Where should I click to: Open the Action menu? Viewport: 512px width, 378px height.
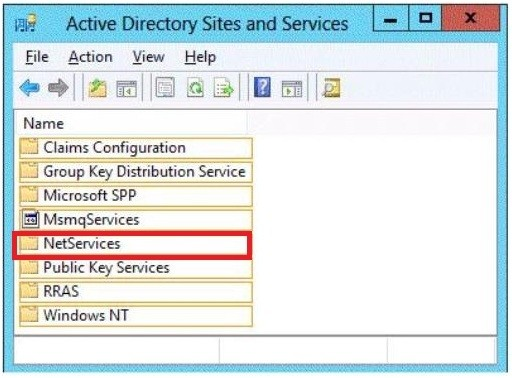tap(90, 57)
